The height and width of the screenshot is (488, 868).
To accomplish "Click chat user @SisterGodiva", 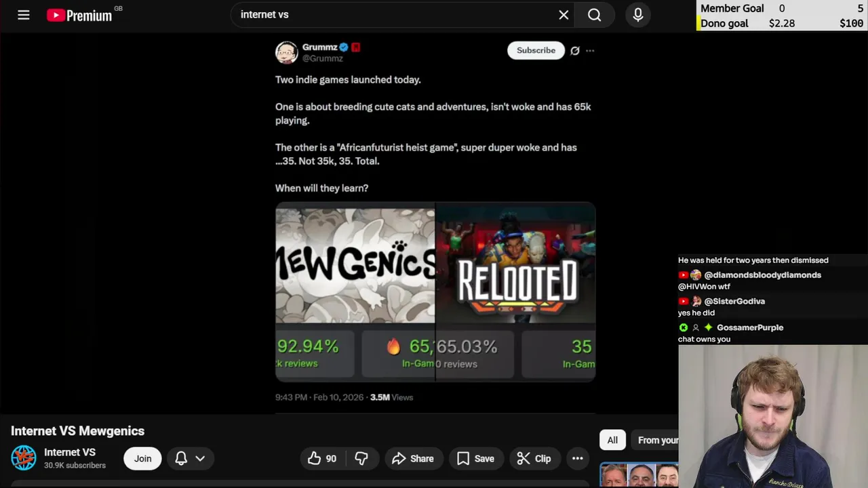I will [734, 301].
